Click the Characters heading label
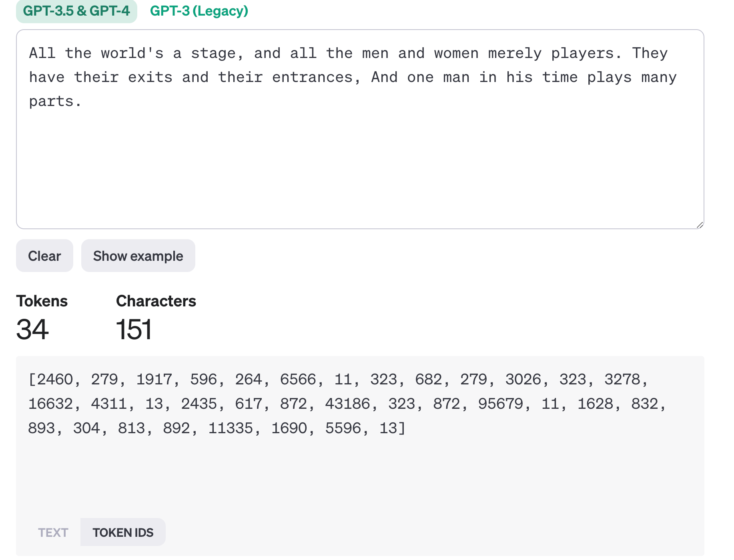The width and height of the screenshot is (734, 560). point(156,301)
